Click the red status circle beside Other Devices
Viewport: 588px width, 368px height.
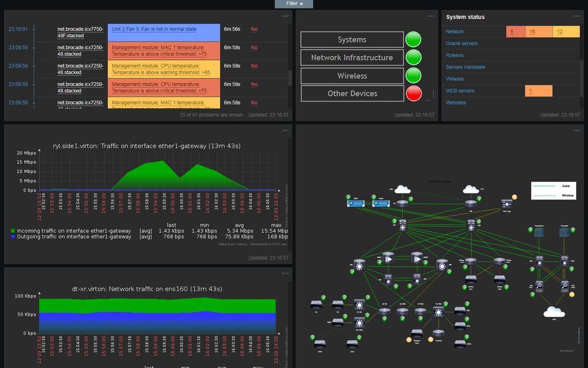[x=414, y=93]
